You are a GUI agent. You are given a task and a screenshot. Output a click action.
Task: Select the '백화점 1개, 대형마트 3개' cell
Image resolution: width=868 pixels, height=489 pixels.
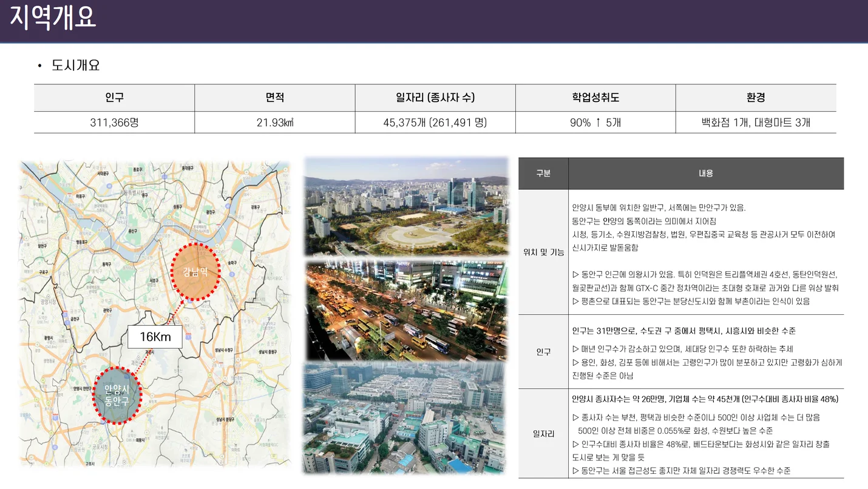point(756,123)
